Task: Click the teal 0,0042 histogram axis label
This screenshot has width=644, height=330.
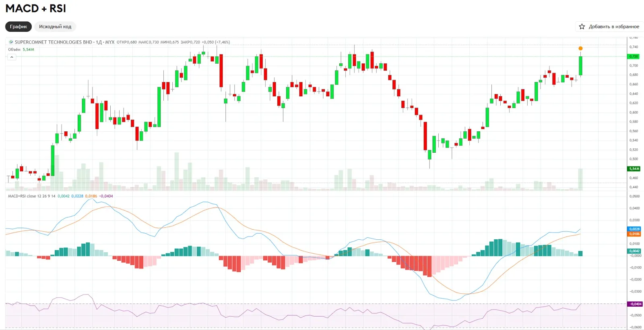Action: click(x=634, y=251)
